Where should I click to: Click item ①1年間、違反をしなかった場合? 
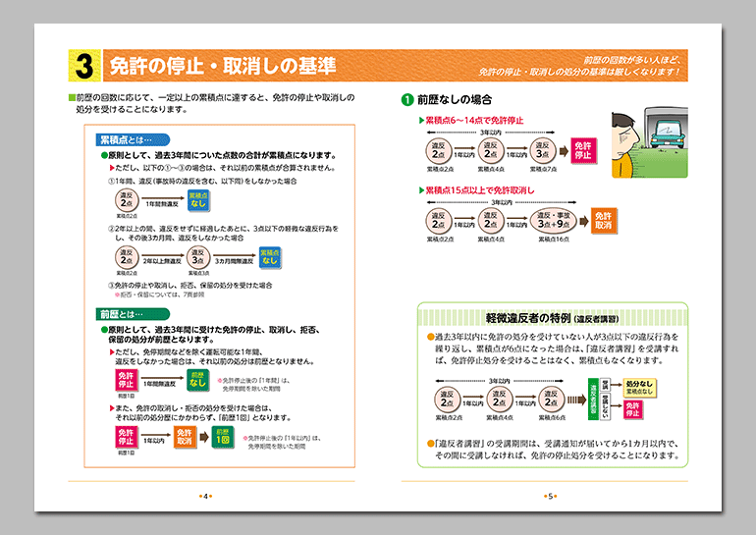tap(202, 182)
